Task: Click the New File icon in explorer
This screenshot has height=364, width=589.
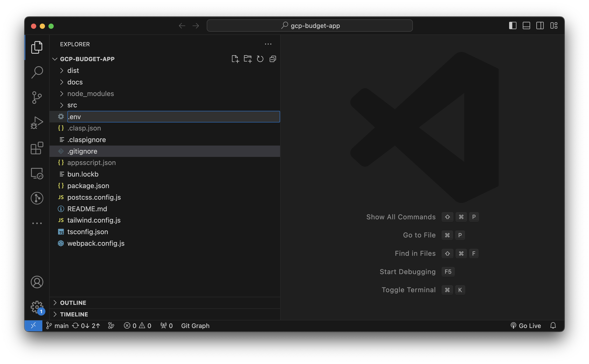Action: (235, 59)
